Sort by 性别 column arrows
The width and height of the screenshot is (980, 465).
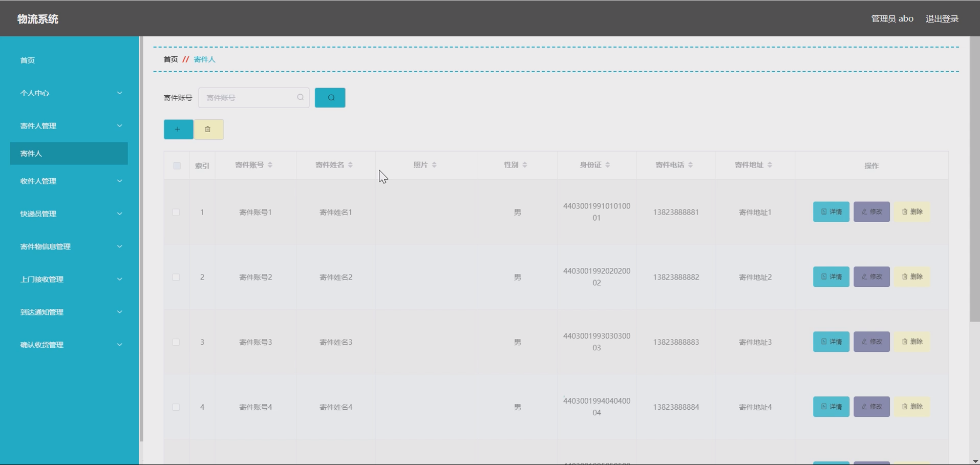[x=525, y=165]
